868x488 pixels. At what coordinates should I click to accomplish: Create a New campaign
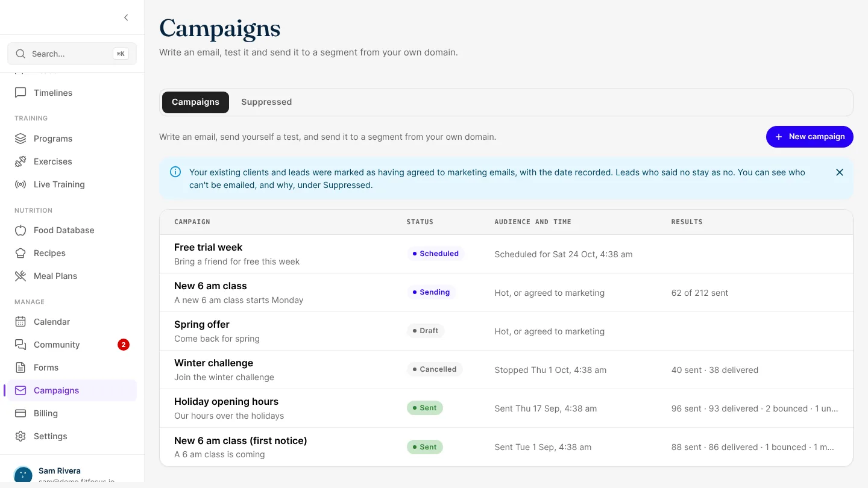click(810, 137)
